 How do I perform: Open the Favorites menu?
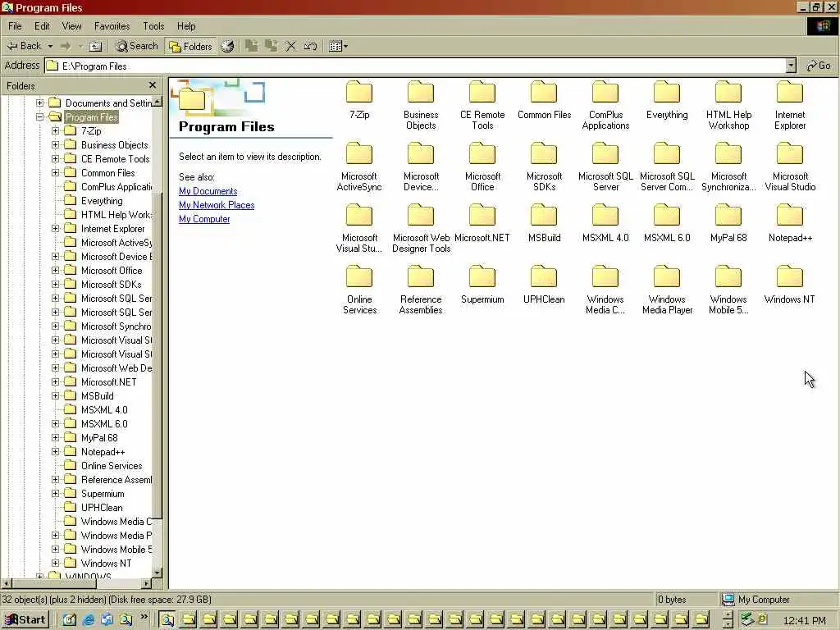click(112, 25)
